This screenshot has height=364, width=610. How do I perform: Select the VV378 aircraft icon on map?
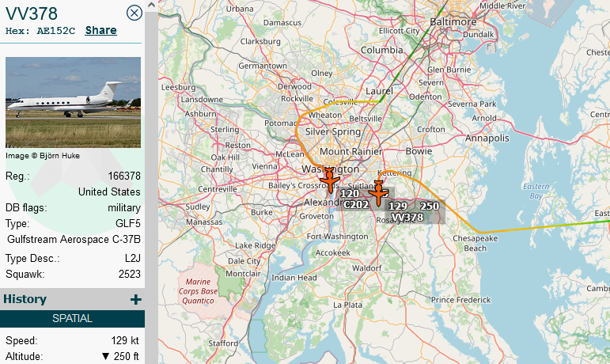(378, 193)
